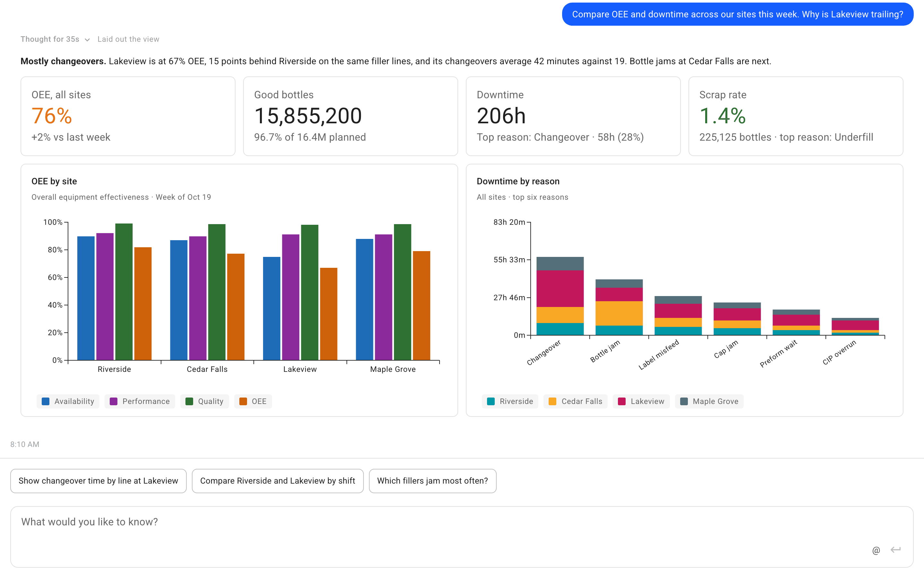Screen dimensions: 924x578
Task: Focus the What would you like to know field
Action: tap(462, 537)
